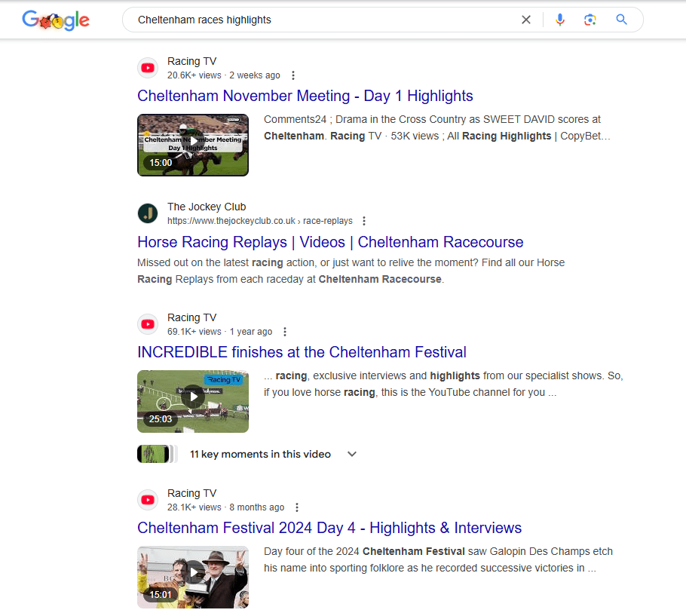Screen dimensions: 686x616
Task: Clear the search query with the X button
Action: [x=525, y=20]
